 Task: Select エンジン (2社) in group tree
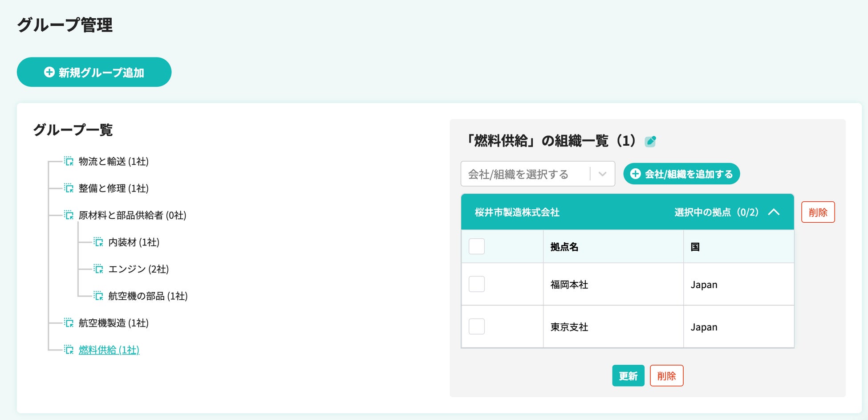(138, 269)
